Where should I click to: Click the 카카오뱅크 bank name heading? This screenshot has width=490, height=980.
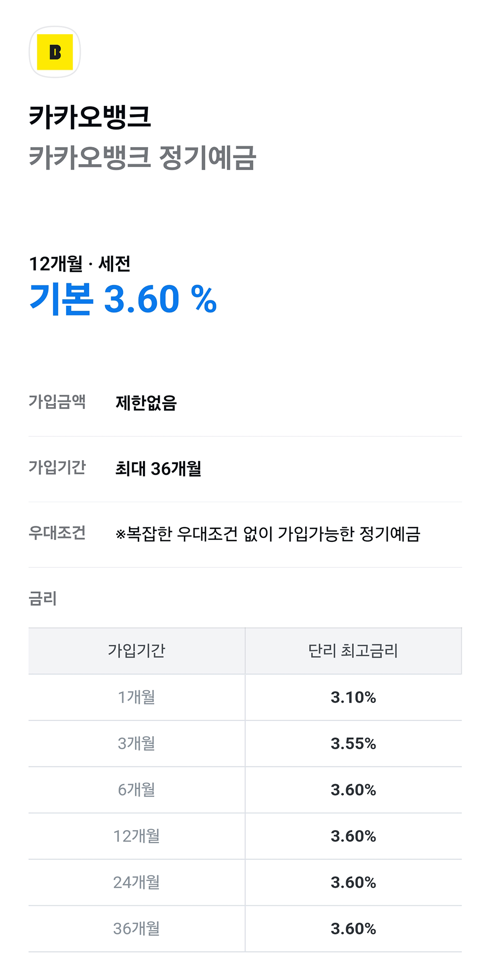pos(90,117)
